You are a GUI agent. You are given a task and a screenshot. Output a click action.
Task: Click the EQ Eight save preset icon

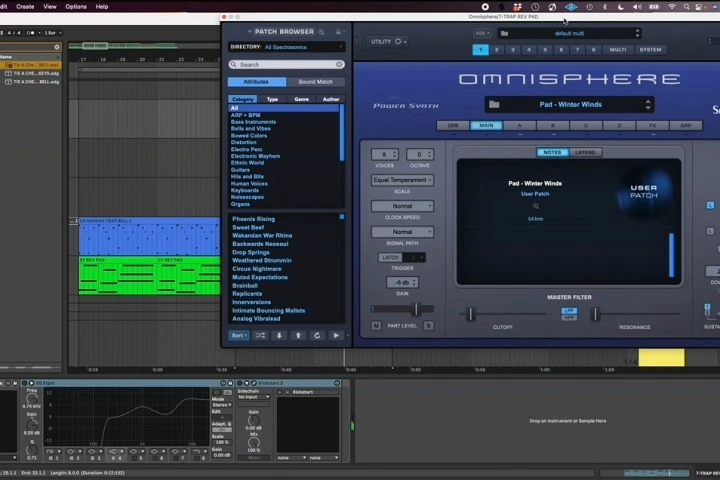[229, 383]
